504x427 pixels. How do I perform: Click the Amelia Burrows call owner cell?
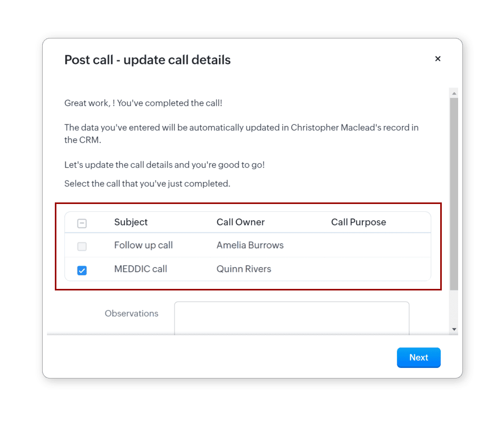click(x=250, y=245)
